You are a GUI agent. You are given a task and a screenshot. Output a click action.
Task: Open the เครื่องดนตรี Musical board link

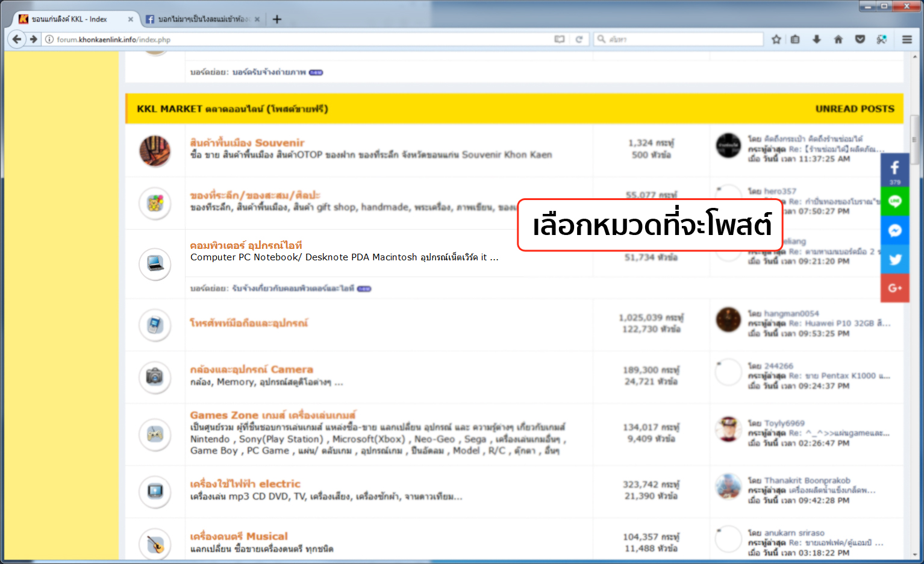click(x=239, y=536)
